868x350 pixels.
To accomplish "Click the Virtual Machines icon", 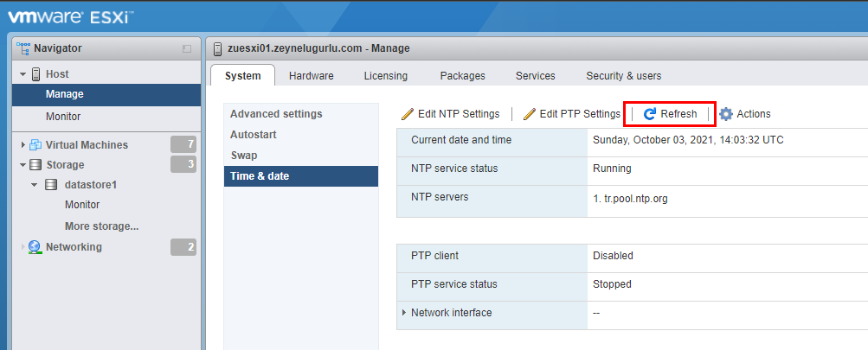I will pyautogui.click(x=36, y=145).
